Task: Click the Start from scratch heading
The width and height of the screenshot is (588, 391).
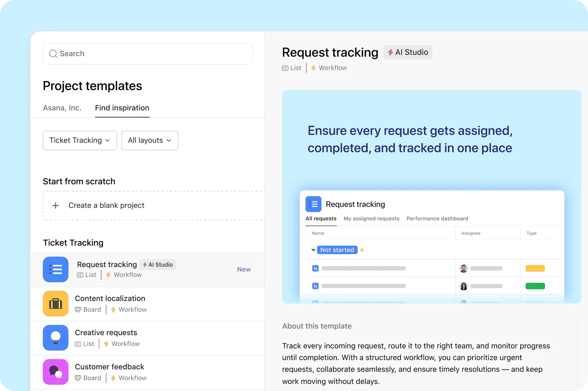Action: coord(79,181)
